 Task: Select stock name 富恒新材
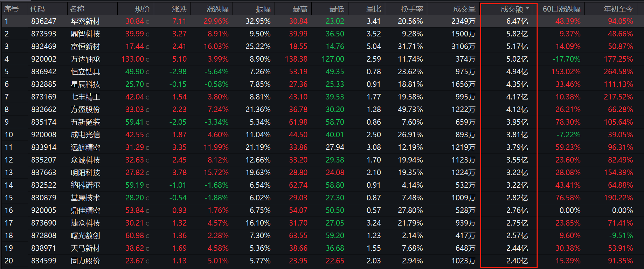click(x=85, y=47)
